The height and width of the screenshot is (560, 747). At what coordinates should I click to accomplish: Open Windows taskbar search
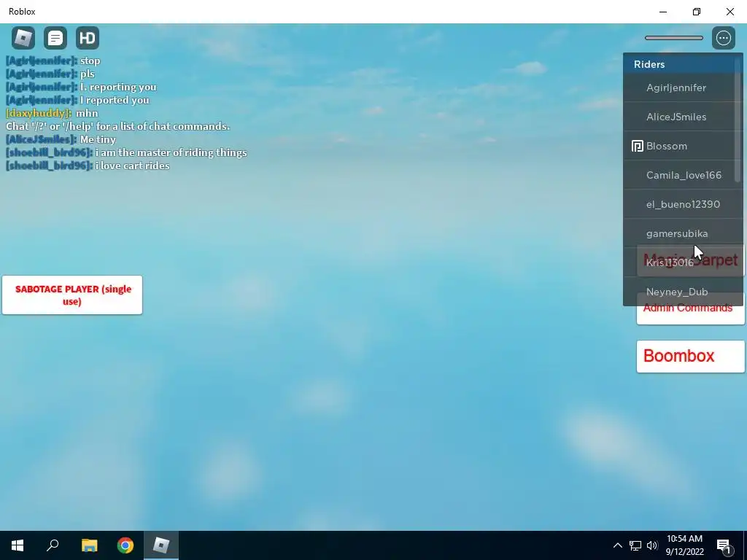click(53, 545)
